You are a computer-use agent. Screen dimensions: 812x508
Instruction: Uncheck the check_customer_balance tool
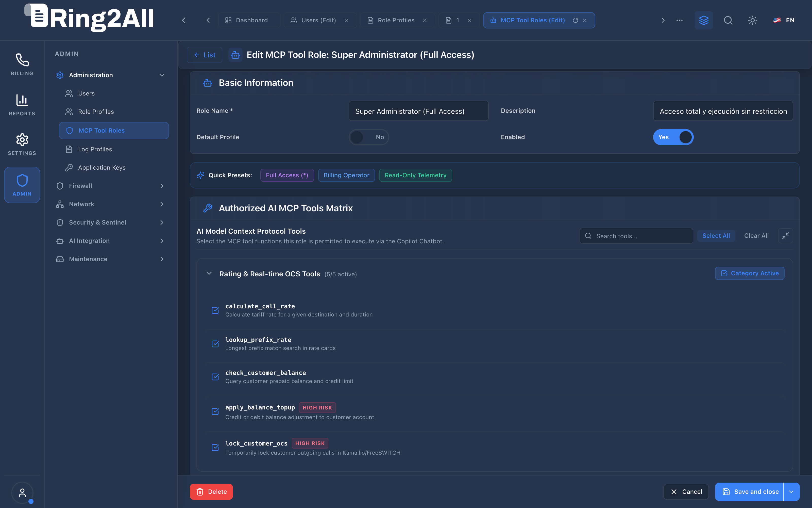coord(215,377)
